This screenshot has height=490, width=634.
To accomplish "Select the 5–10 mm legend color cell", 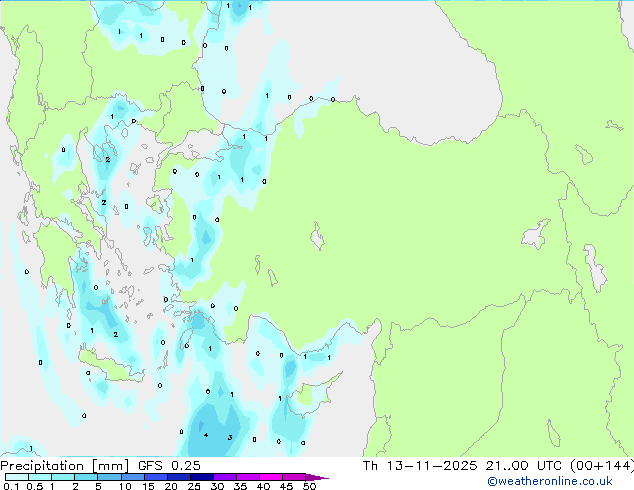I will point(109,477).
